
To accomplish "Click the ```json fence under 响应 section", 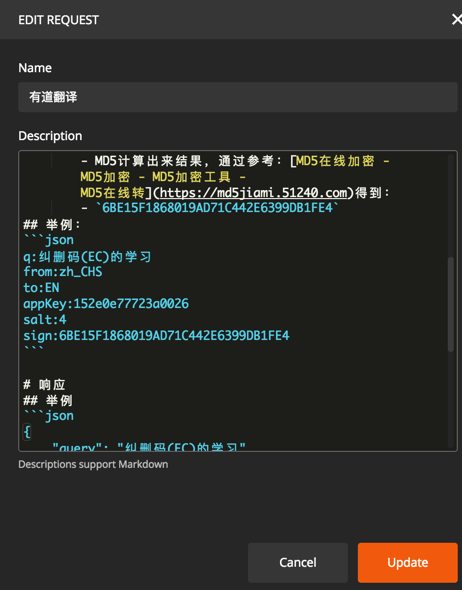I will pyautogui.click(x=49, y=416).
